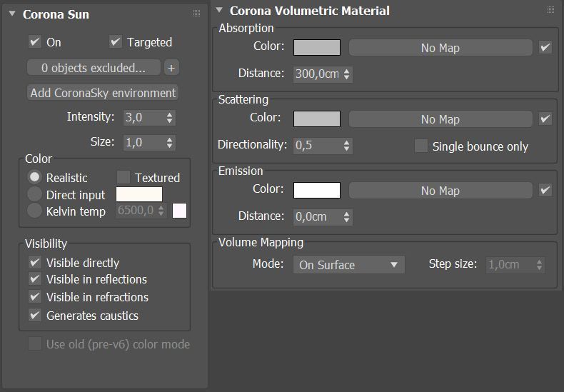This screenshot has height=392, width=564.
Task: Select the Kelvin temp radio button
Action: pyautogui.click(x=34, y=211)
